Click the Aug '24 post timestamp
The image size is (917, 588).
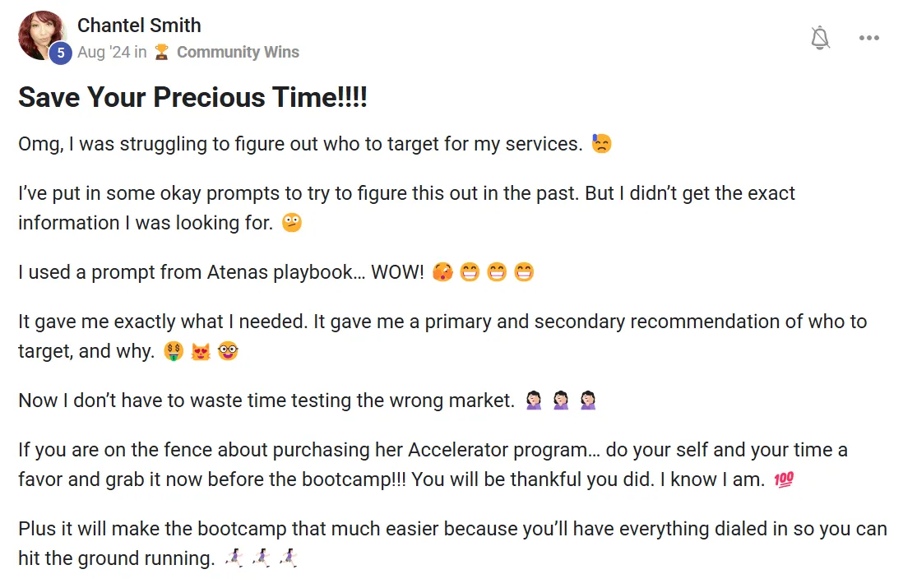103,52
